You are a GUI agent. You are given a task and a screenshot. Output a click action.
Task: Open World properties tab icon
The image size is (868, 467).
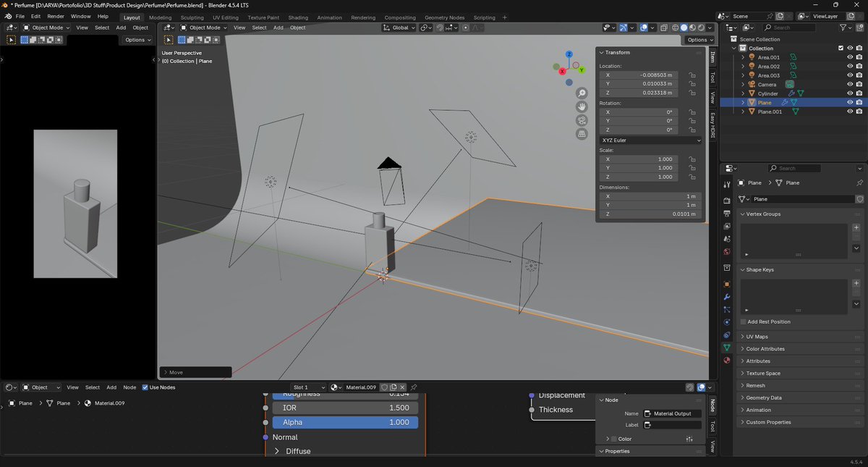727,252
